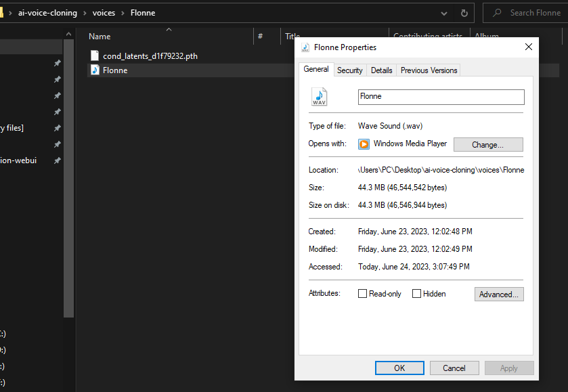Image resolution: width=568 pixels, height=392 pixels.
Task: Click the cond_latents_d1f79232.pth file icon
Action: pyautogui.click(x=95, y=56)
